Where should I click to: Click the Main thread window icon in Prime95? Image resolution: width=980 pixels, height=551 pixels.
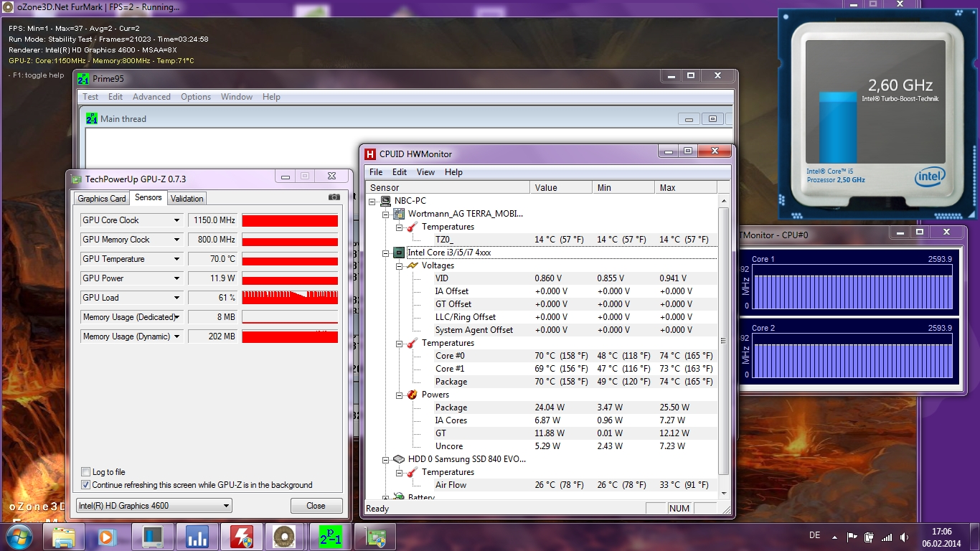(92, 118)
